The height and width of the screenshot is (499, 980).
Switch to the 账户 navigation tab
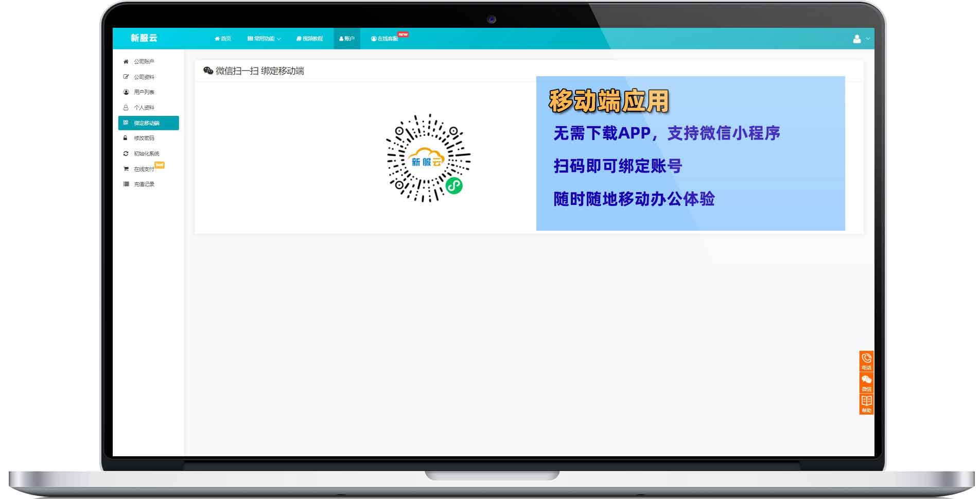coord(347,38)
